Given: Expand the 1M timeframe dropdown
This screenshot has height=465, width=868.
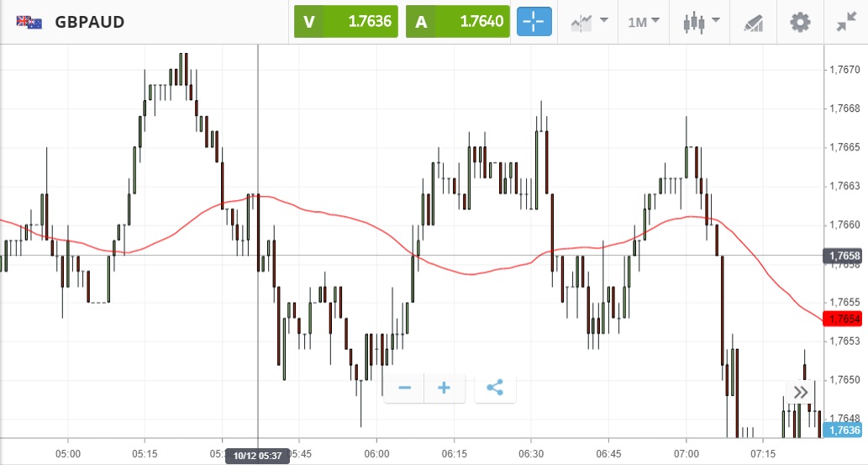Looking at the screenshot, I should [644, 22].
